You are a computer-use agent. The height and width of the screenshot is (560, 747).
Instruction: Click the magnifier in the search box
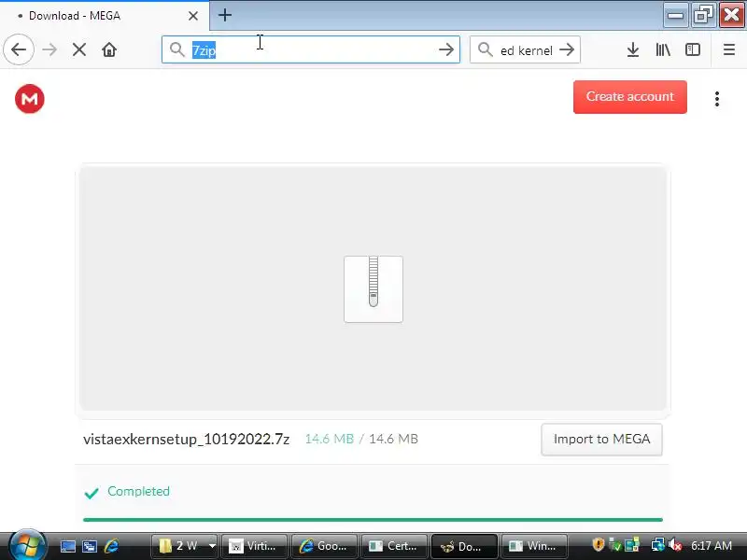485,49
